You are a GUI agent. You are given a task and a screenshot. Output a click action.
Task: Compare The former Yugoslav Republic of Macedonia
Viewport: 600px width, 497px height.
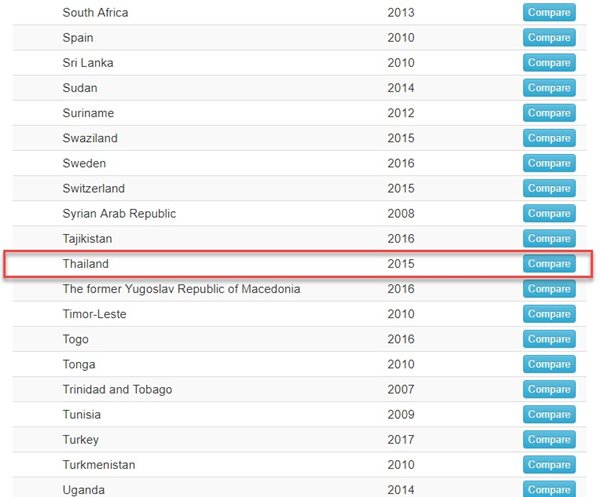[x=549, y=289]
